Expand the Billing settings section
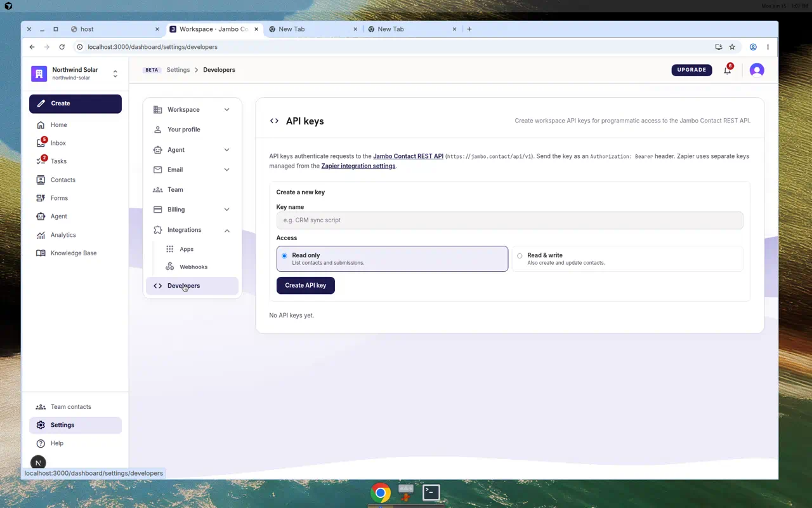This screenshot has width=812, height=508. tap(192, 210)
